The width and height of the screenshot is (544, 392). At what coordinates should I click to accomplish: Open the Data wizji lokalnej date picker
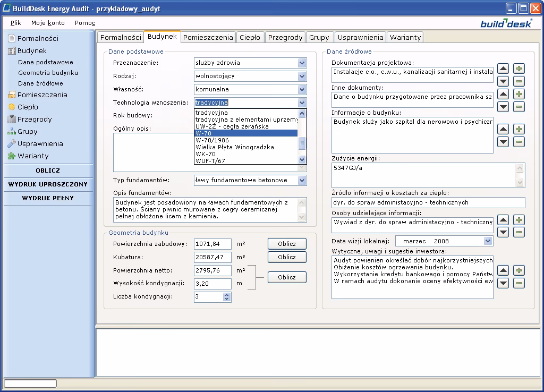tap(488, 241)
